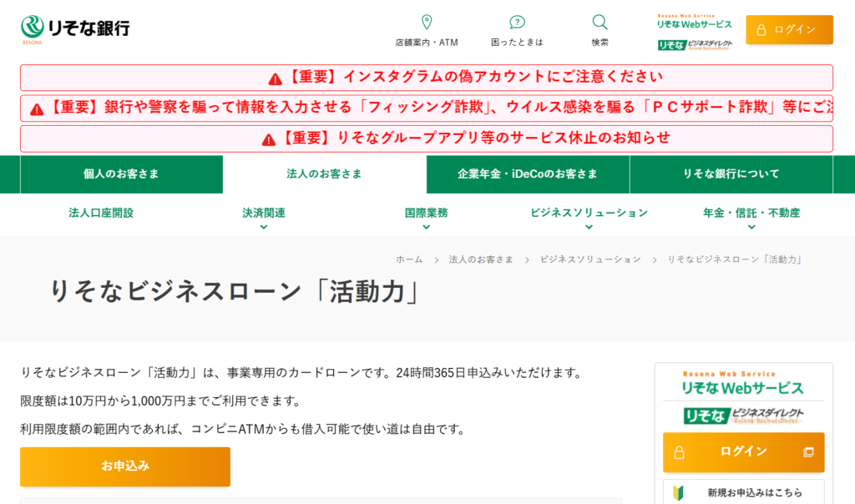Open the りそな銀行について tab
The image size is (855, 504).
click(x=731, y=174)
